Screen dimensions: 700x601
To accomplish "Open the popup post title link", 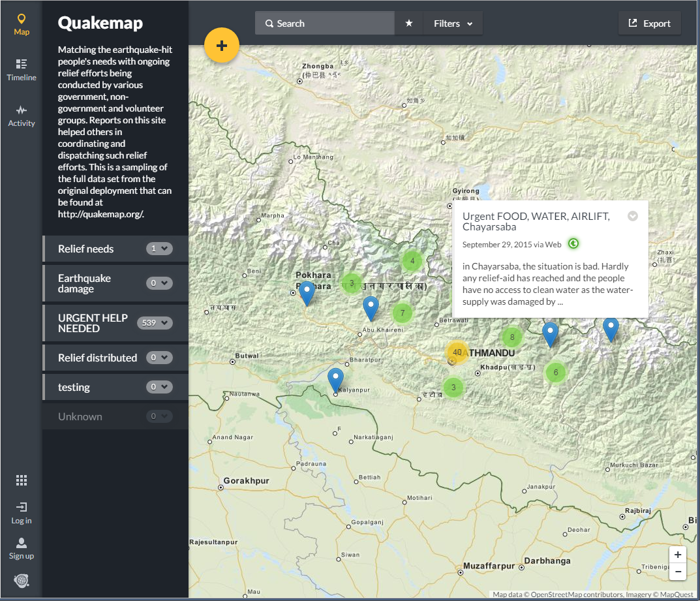I will [536, 221].
